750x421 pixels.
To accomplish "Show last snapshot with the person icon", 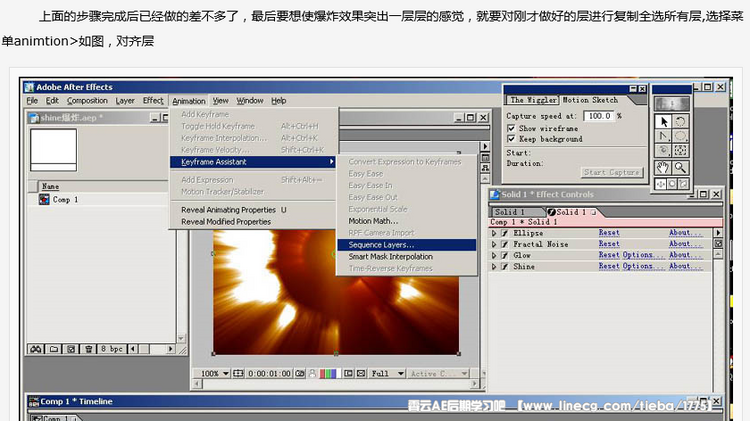I will (313, 373).
